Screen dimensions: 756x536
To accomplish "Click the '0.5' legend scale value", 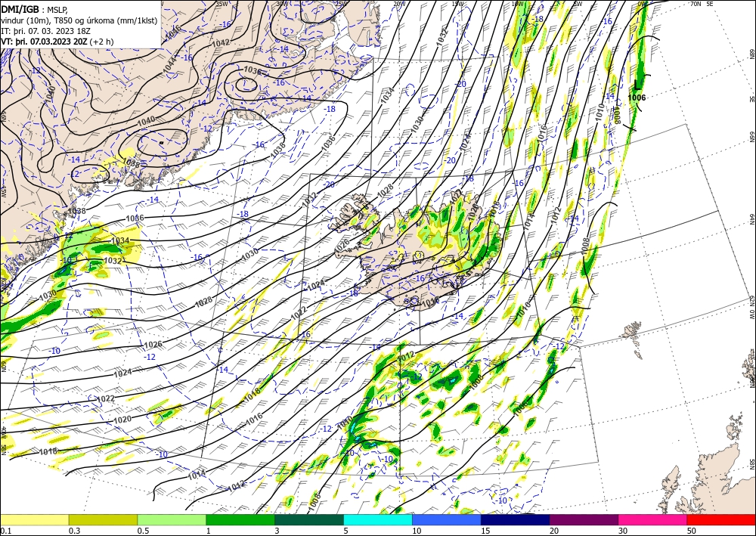I will pos(143,531).
